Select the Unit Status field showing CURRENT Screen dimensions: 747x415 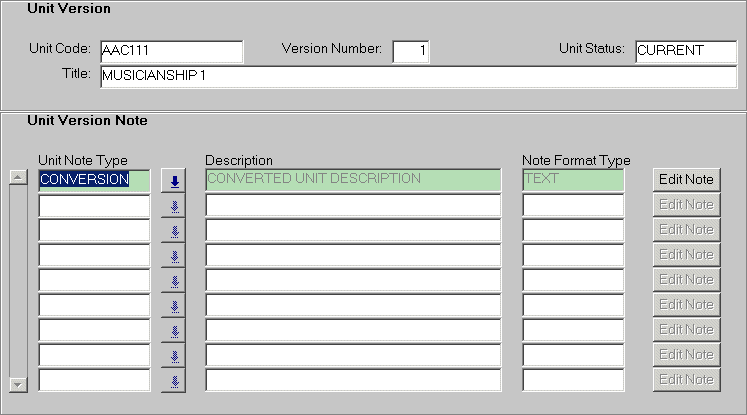tap(684, 51)
